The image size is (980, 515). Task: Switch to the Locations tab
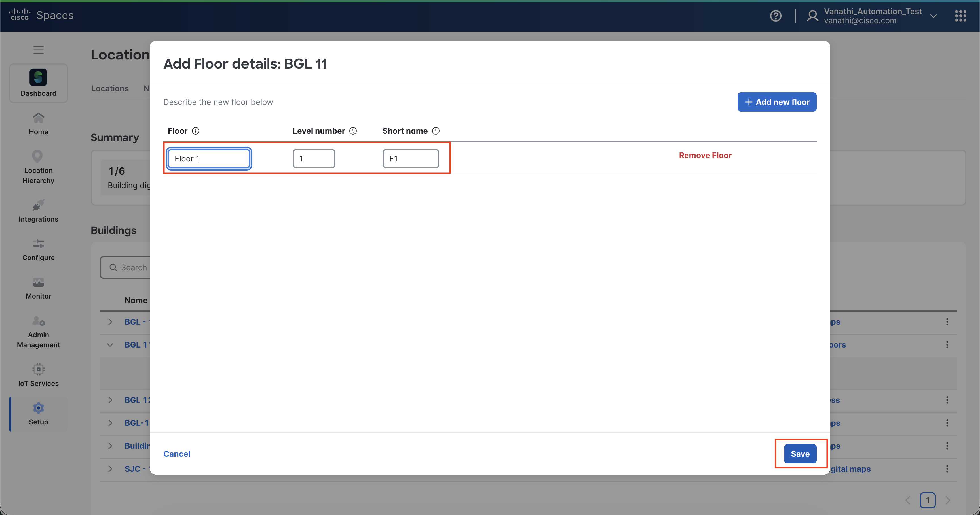(x=110, y=89)
